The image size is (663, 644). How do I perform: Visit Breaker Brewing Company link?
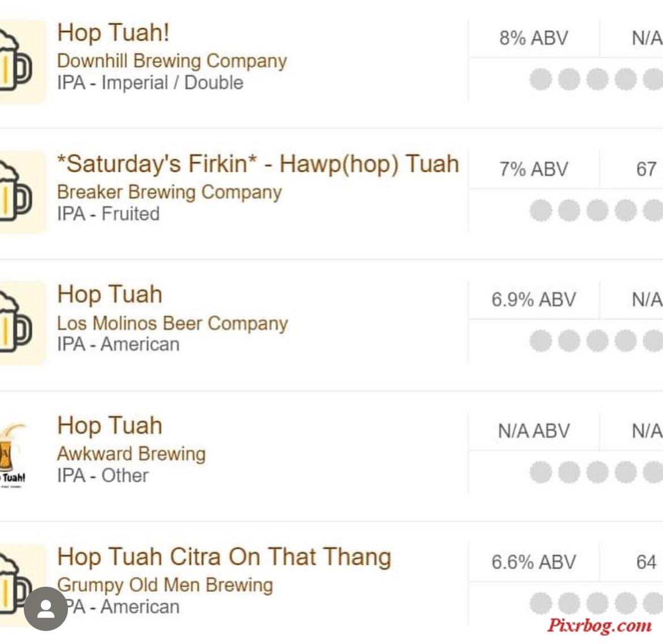(169, 192)
